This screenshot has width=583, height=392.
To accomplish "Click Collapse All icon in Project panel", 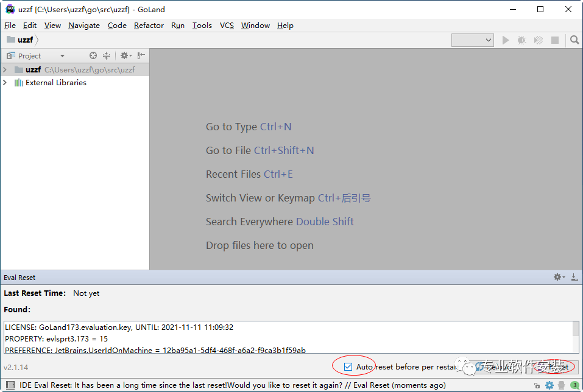I will pos(106,55).
